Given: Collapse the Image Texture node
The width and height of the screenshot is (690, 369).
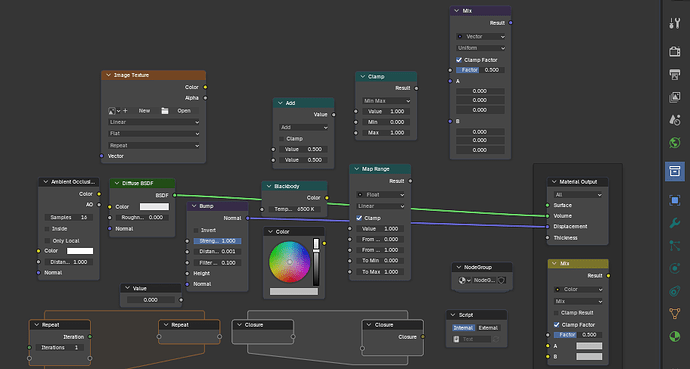Looking at the screenshot, I should pos(108,75).
